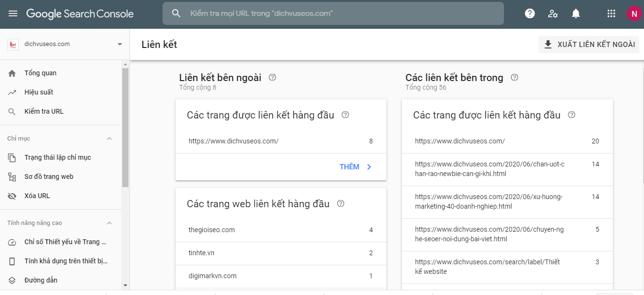The width and height of the screenshot is (644, 295).
Task: Click the Liên kết page heading
Action: [x=159, y=45]
